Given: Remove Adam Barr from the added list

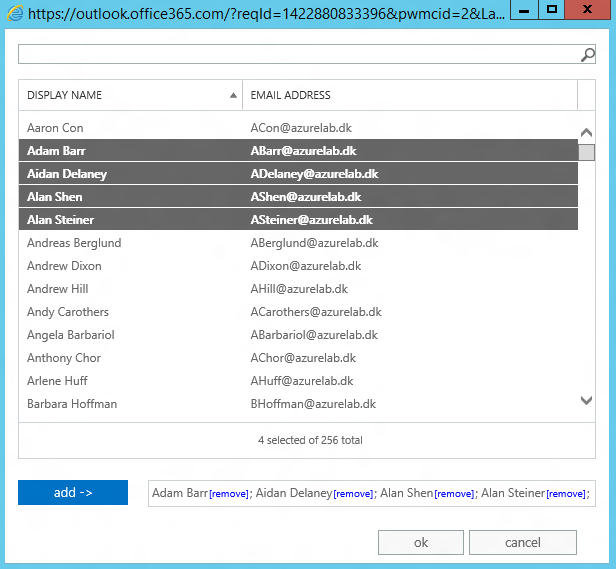Looking at the screenshot, I should point(229,494).
